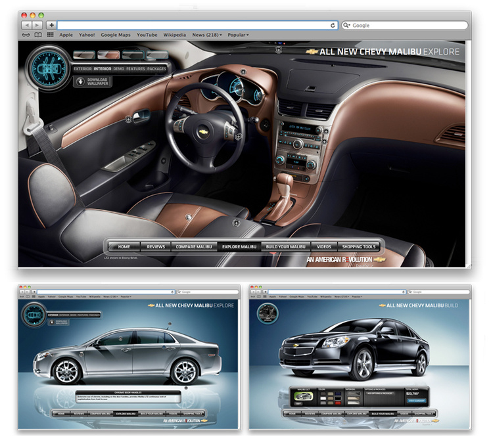Expand the News (218) bookmarks dropdown in top window

(x=207, y=35)
